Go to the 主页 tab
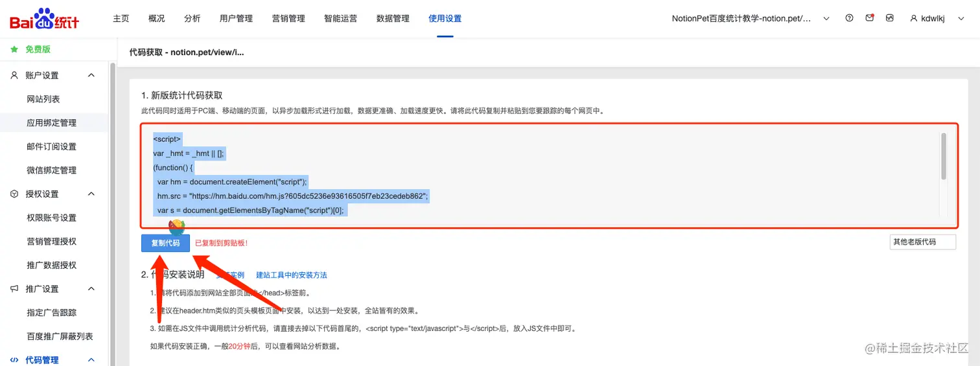The width and height of the screenshot is (980, 366). 121,18
